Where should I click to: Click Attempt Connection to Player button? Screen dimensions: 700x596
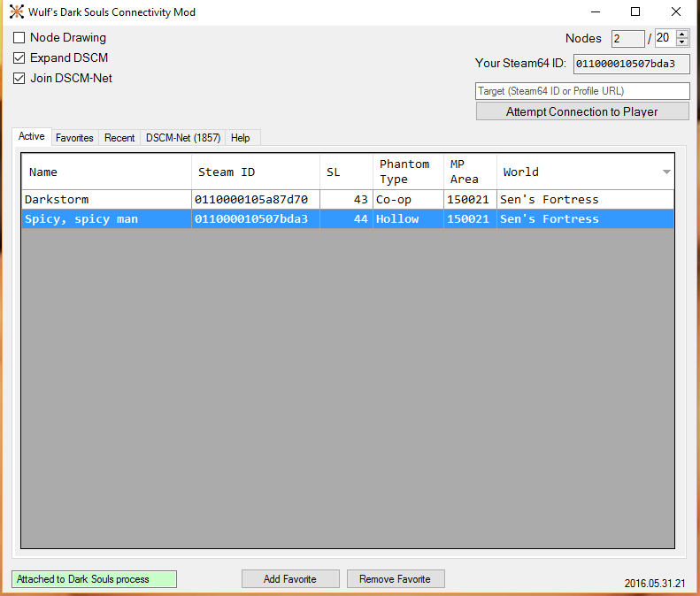click(582, 111)
